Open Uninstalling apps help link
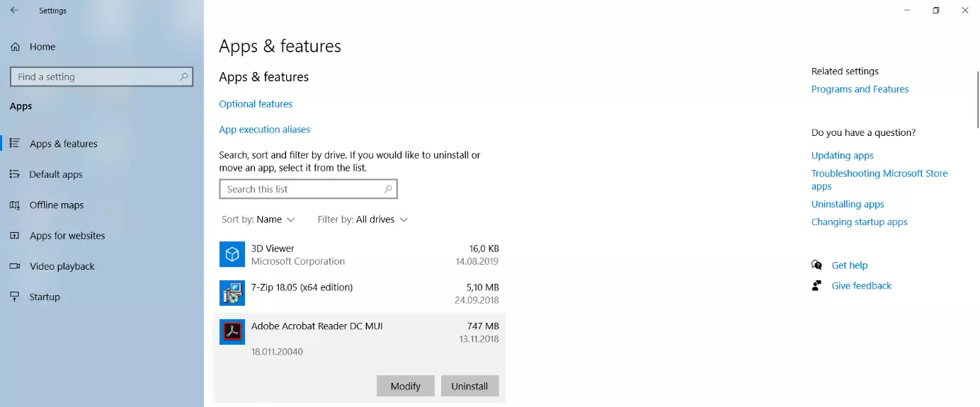Viewport: 980px width, 407px height. (x=848, y=205)
